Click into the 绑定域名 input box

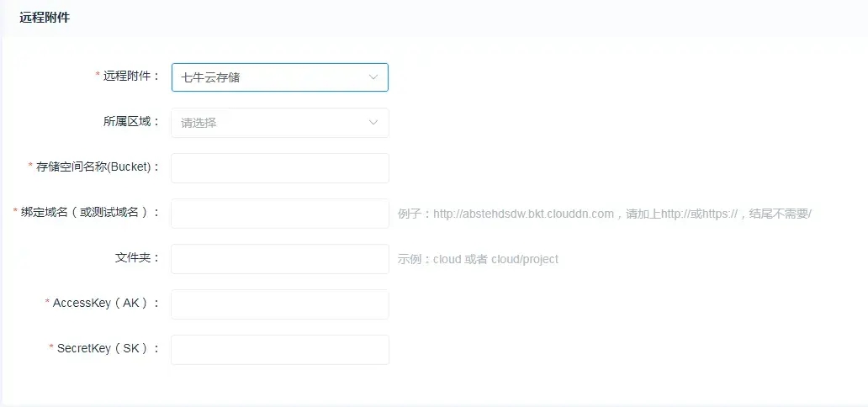(279, 214)
